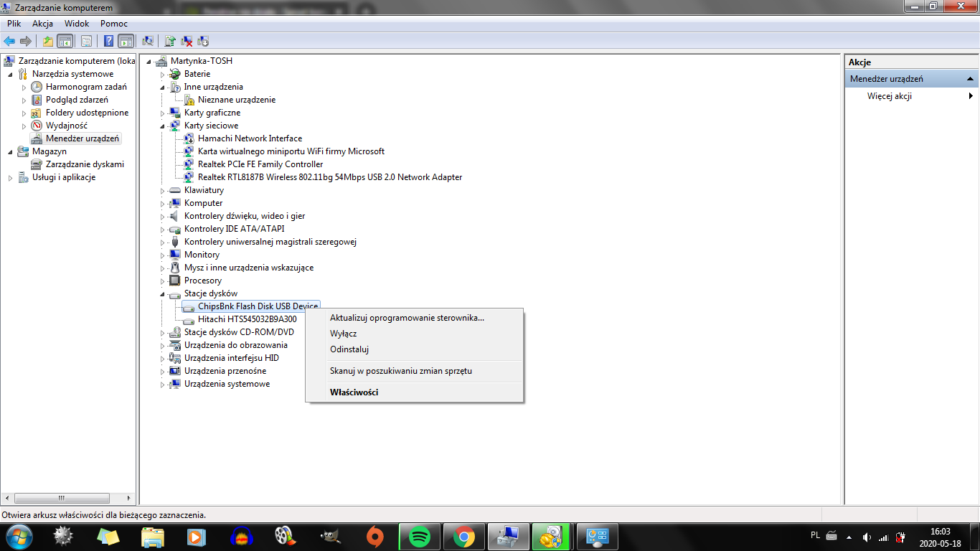
Task: Open Windows Explorer folder on taskbar
Action: [153, 536]
